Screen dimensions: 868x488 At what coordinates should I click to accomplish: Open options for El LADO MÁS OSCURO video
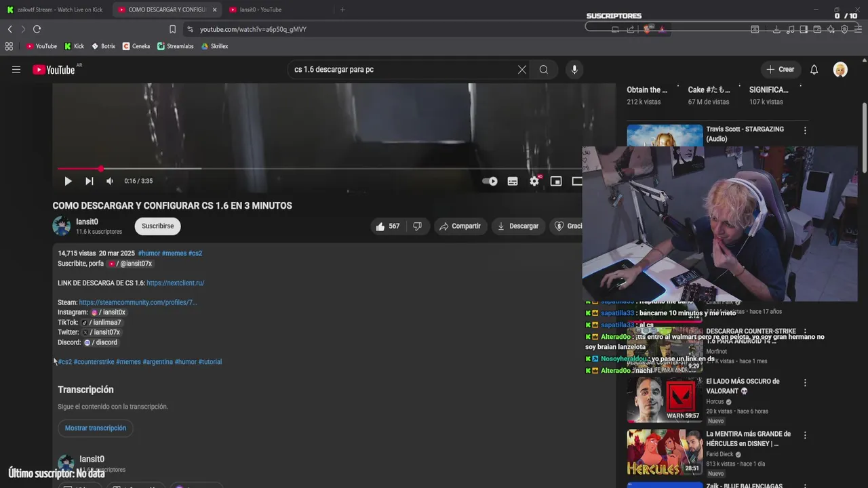point(805,383)
